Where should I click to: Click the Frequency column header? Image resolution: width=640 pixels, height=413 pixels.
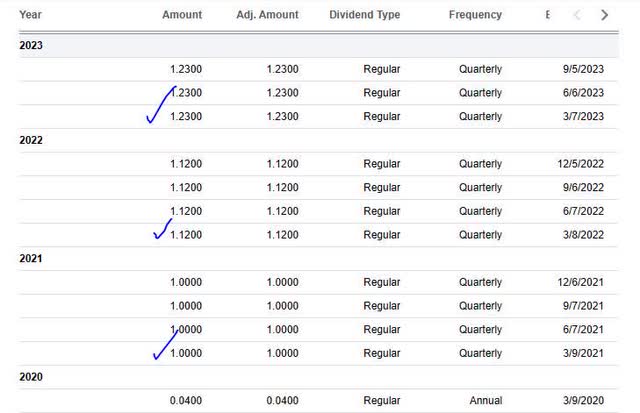coord(475,15)
